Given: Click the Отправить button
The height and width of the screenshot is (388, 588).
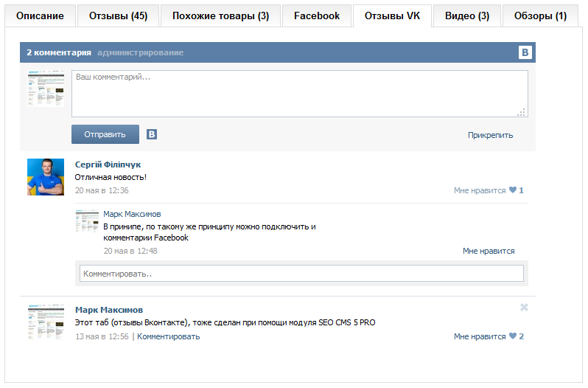Looking at the screenshot, I should coord(105,134).
